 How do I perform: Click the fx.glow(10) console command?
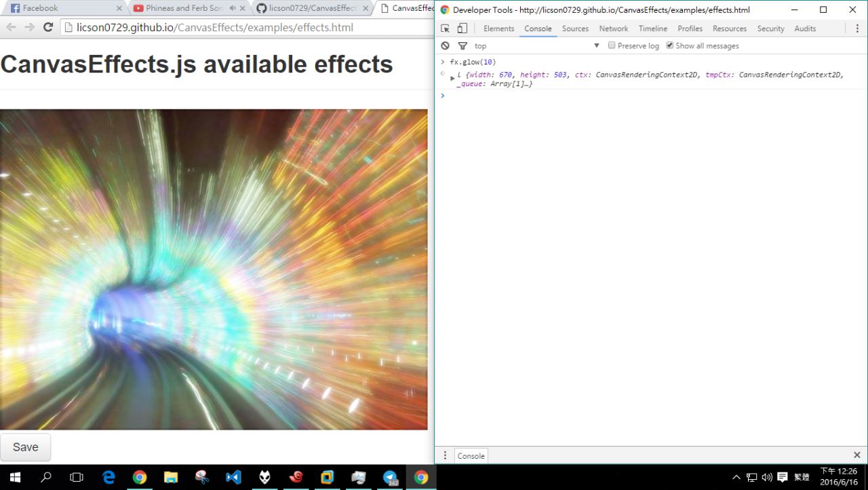tap(473, 62)
